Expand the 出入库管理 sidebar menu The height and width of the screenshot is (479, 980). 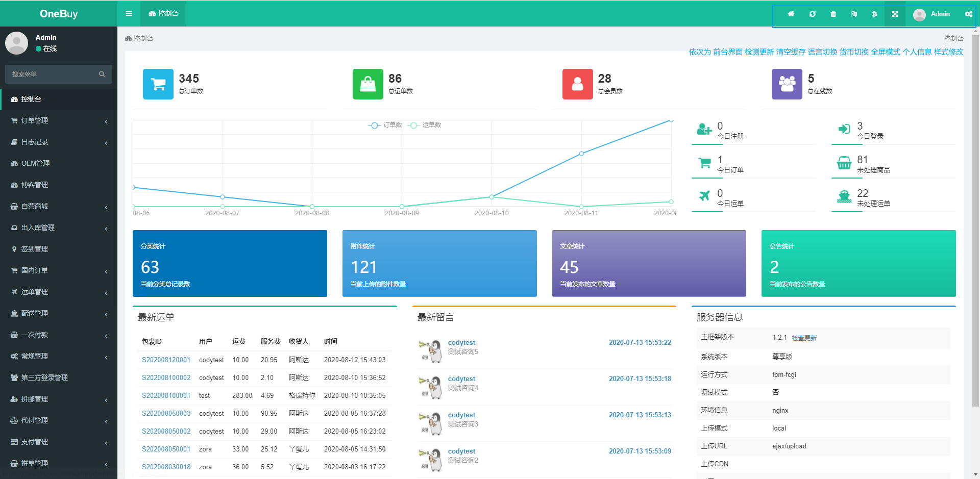pyautogui.click(x=59, y=228)
